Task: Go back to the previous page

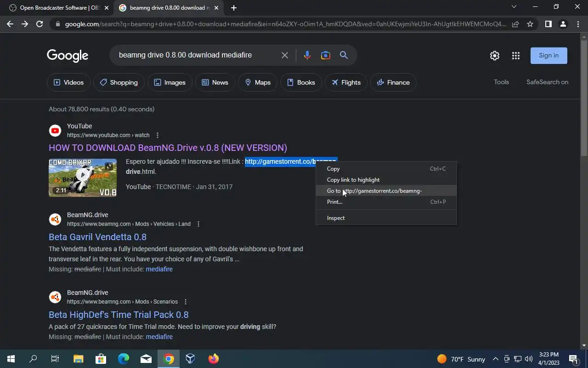Action: 10,24
